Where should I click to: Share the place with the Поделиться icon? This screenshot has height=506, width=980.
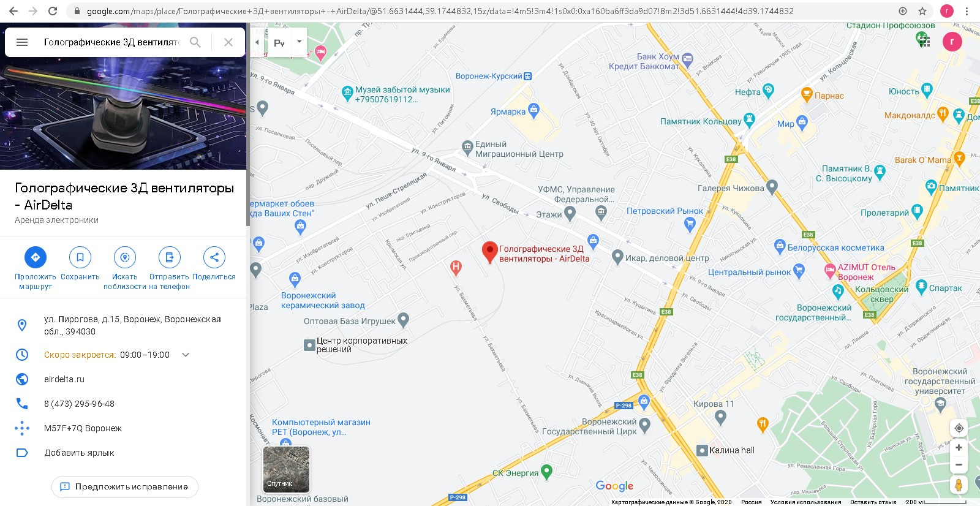click(x=214, y=257)
